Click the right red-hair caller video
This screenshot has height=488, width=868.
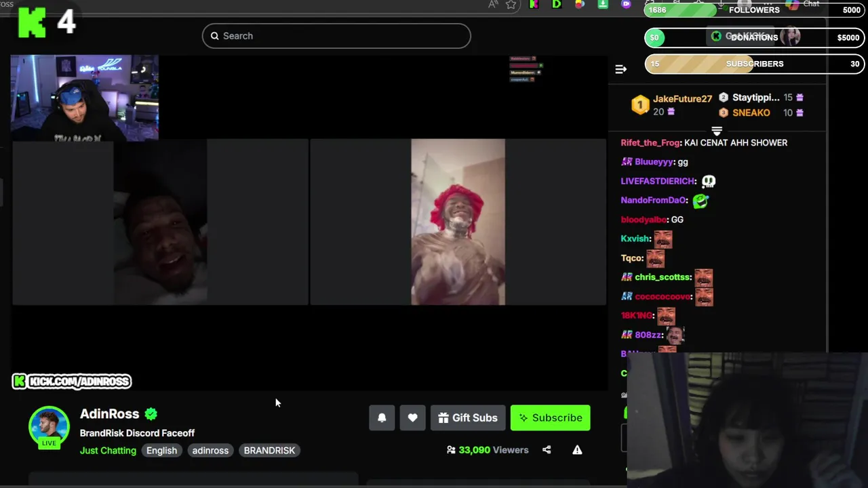458,222
